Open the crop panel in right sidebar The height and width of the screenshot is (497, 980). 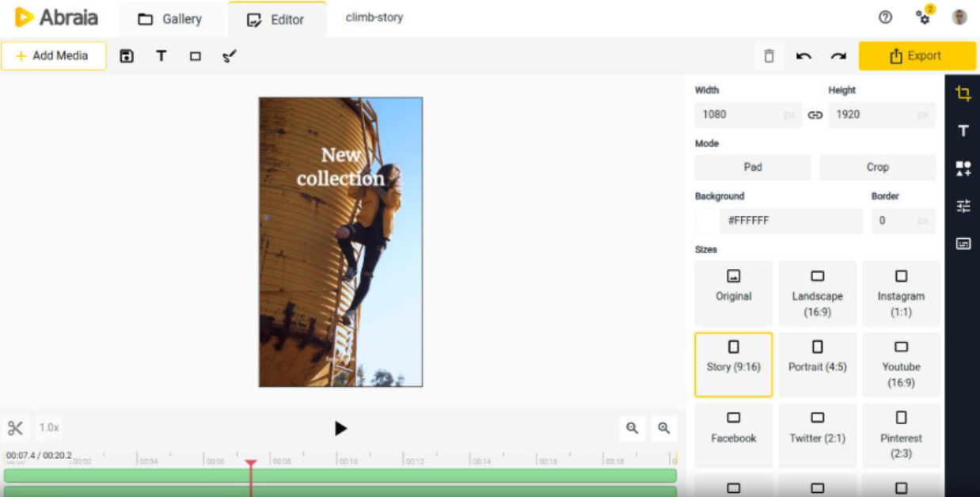click(963, 93)
